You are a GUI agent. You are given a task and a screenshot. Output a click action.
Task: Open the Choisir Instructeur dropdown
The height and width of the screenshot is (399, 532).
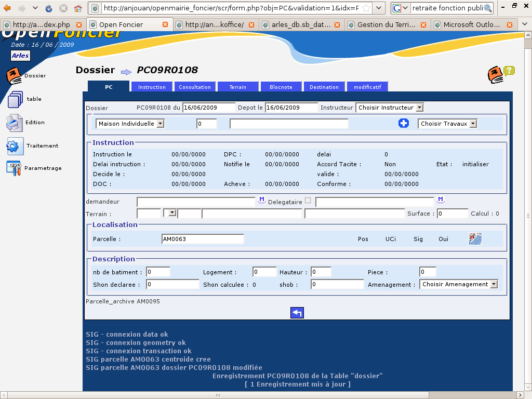tap(390, 108)
